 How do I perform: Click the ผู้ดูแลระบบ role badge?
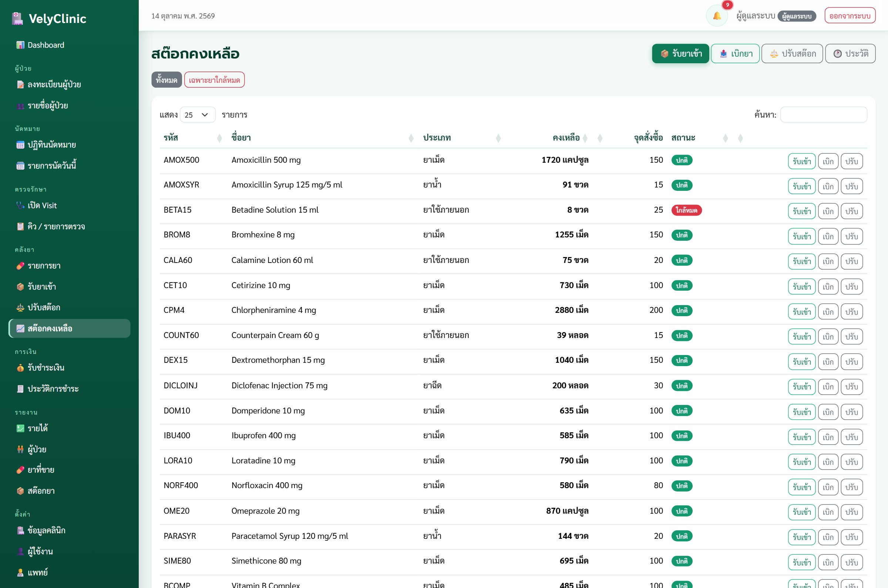[x=796, y=16]
